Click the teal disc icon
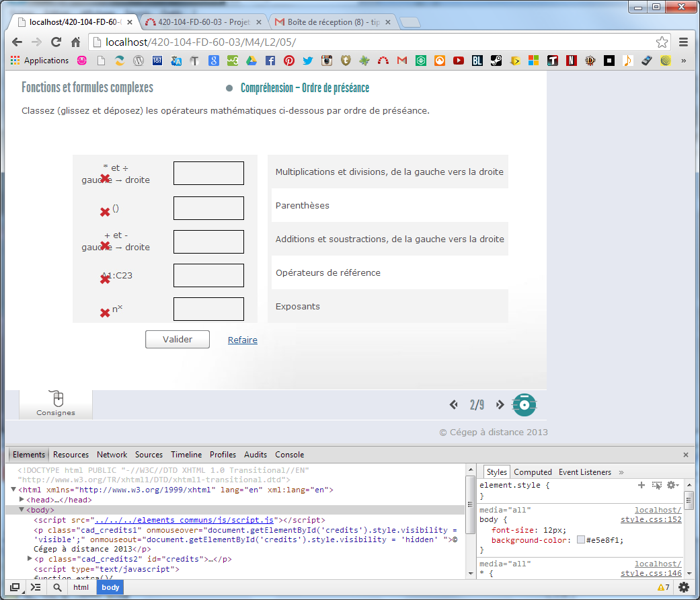700x600 pixels. (x=524, y=404)
